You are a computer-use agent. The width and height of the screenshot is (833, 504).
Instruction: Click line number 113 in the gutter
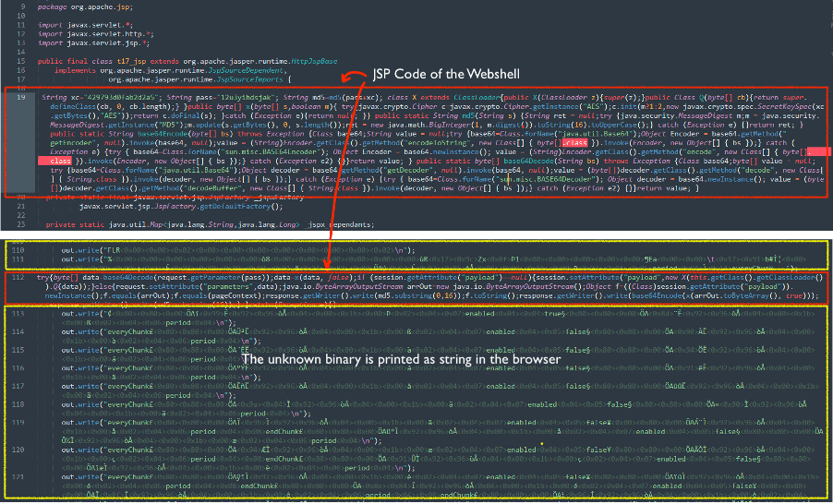click(x=18, y=313)
